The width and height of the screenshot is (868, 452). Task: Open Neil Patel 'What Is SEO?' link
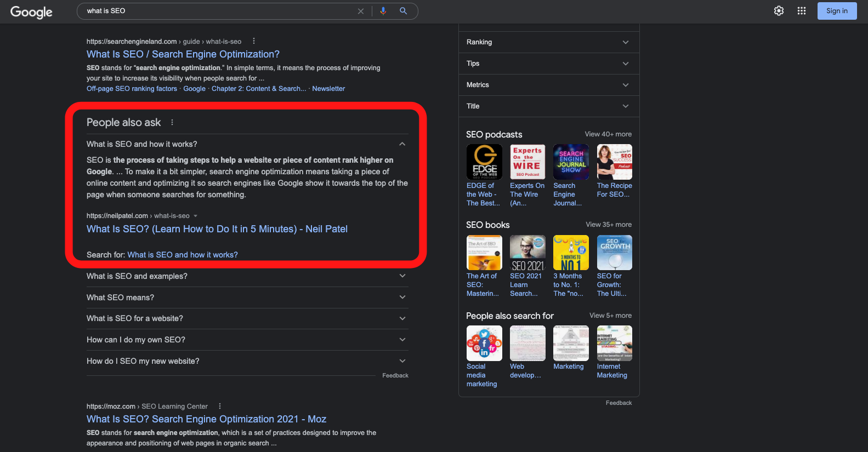click(x=217, y=229)
